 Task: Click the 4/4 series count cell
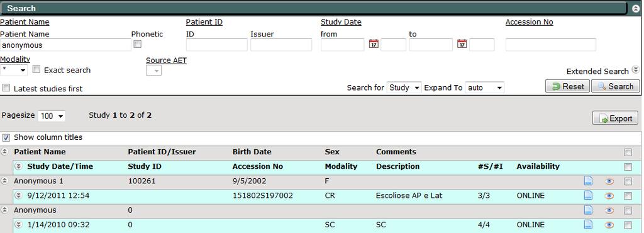(x=484, y=225)
